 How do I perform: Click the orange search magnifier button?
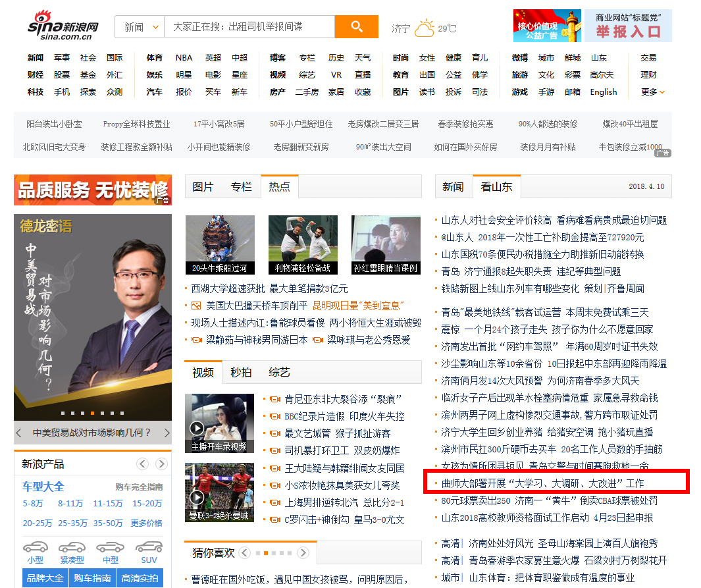[356, 27]
